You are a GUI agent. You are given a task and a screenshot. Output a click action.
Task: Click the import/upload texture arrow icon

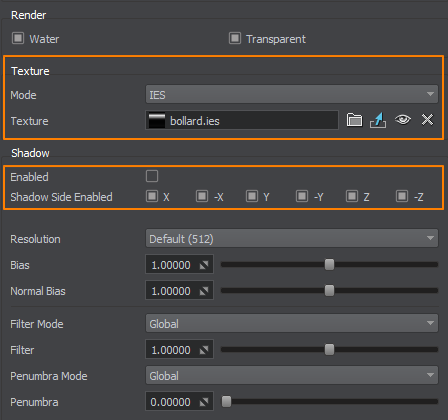pyautogui.click(x=378, y=120)
